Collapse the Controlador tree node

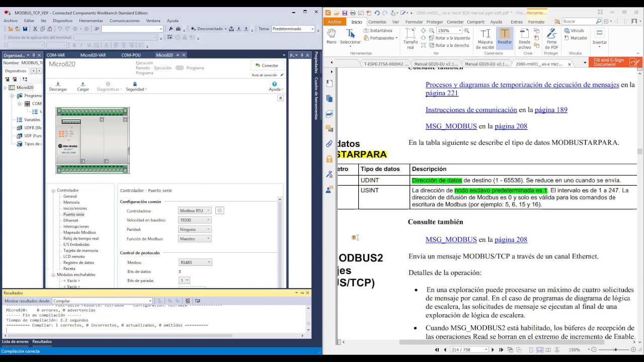click(53, 191)
